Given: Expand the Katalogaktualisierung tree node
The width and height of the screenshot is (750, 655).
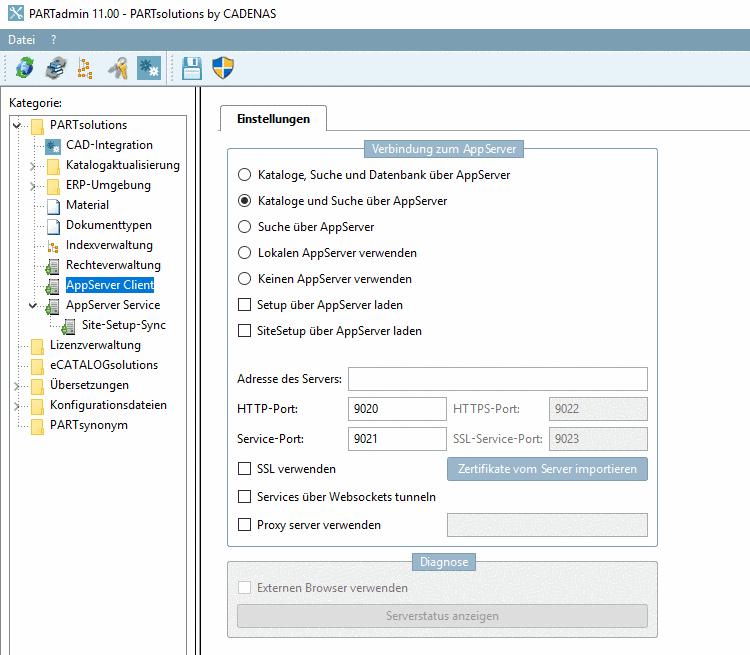Looking at the screenshot, I should coord(33,166).
